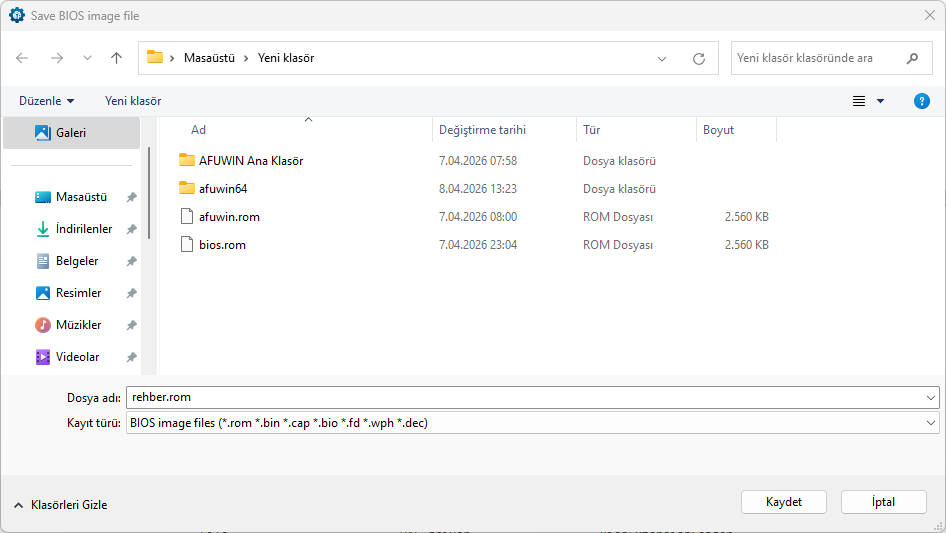This screenshot has width=946, height=533.
Task: Open the Düzenle menu
Action: [46, 101]
